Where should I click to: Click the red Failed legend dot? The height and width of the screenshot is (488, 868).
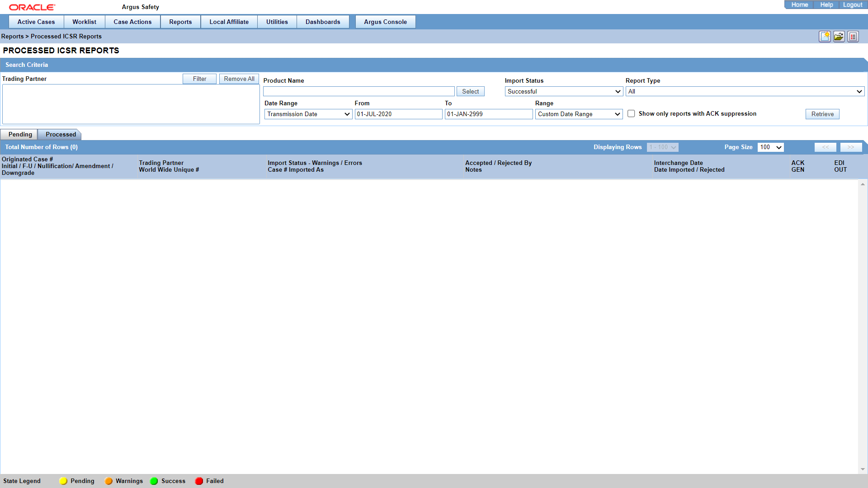pyautogui.click(x=199, y=481)
